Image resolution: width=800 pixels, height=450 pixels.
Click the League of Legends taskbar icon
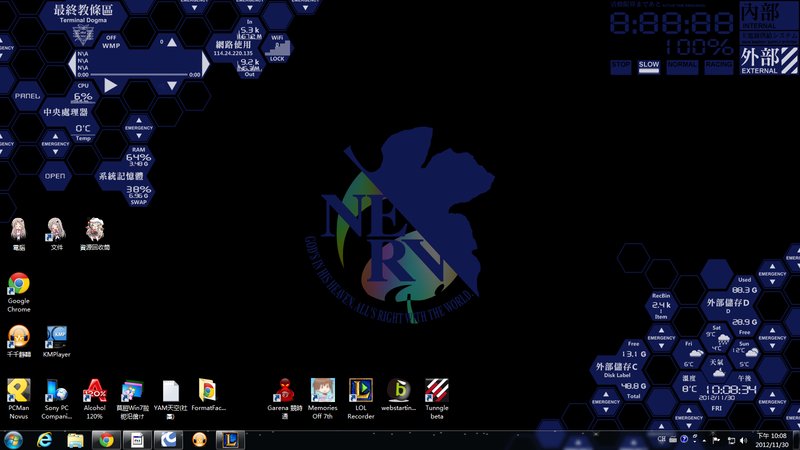(230, 440)
